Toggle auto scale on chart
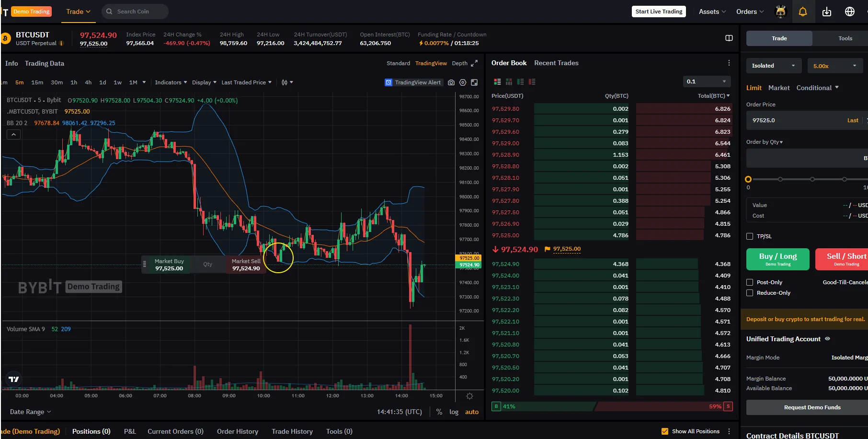The height and width of the screenshot is (439, 868). point(472,412)
